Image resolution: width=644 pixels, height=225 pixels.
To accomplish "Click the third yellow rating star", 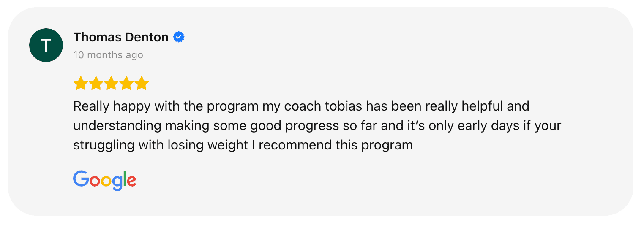I will point(111,84).
